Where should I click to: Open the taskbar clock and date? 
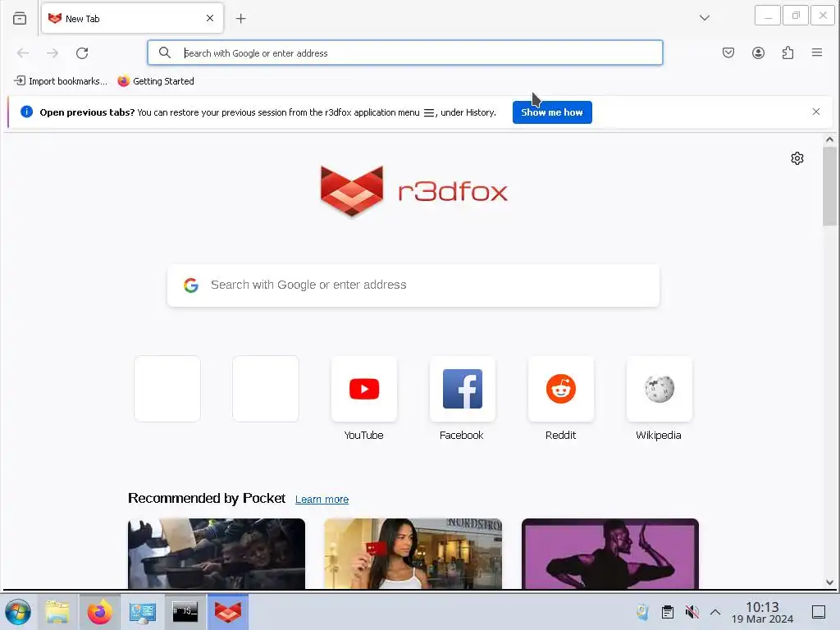click(762, 612)
